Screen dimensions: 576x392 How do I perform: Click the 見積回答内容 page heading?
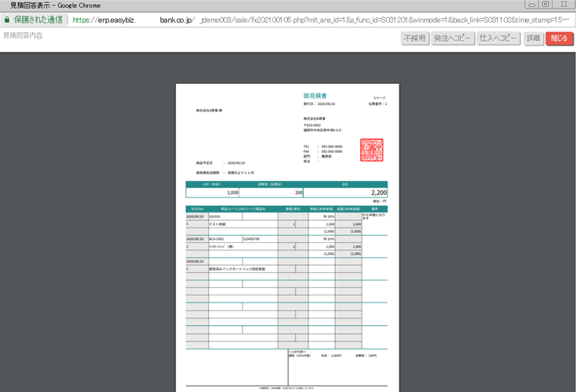click(x=23, y=35)
